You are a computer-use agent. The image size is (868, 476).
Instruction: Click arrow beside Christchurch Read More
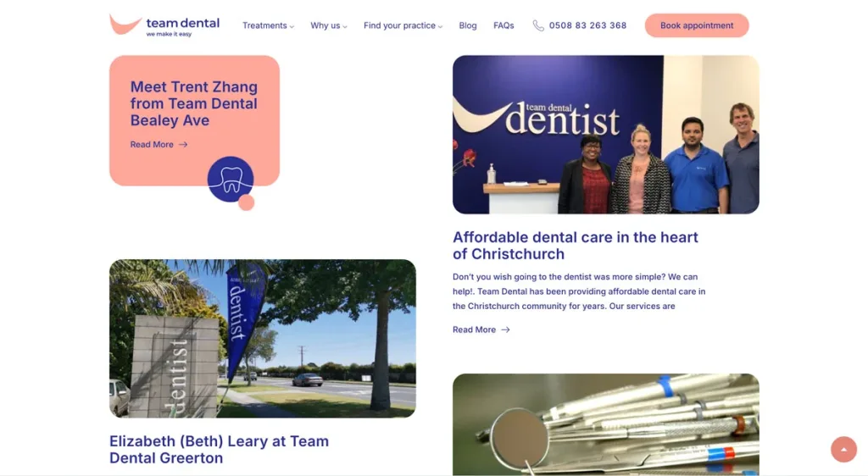(505, 329)
